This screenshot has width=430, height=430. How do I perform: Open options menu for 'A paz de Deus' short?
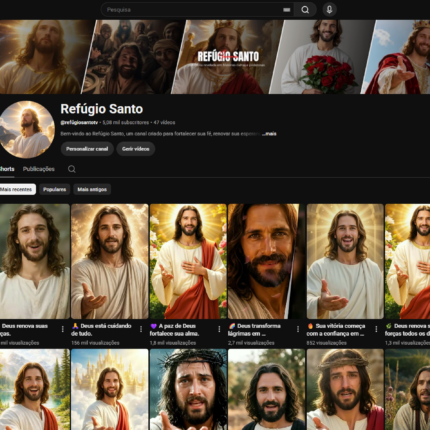(x=219, y=329)
